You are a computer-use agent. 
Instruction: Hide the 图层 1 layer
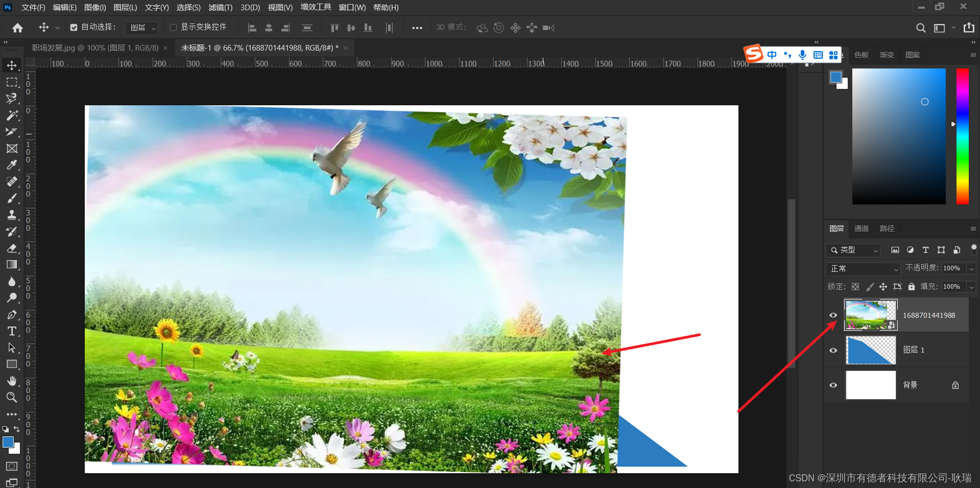click(833, 350)
